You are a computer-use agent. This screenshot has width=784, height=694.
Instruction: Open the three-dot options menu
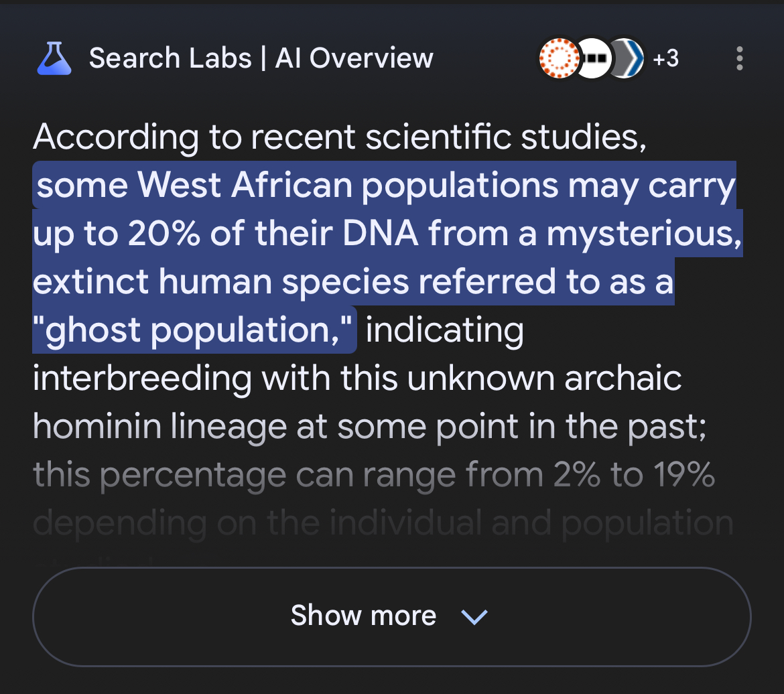(739, 58)
